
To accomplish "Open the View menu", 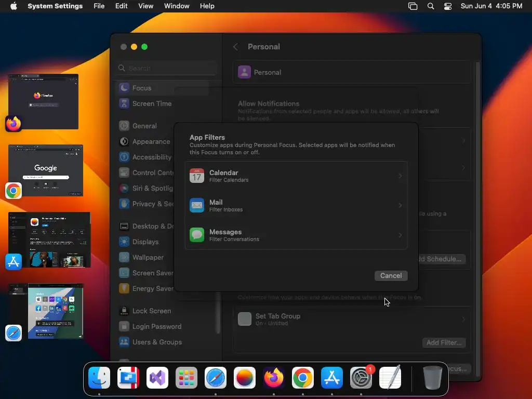I will click(145, 6).
